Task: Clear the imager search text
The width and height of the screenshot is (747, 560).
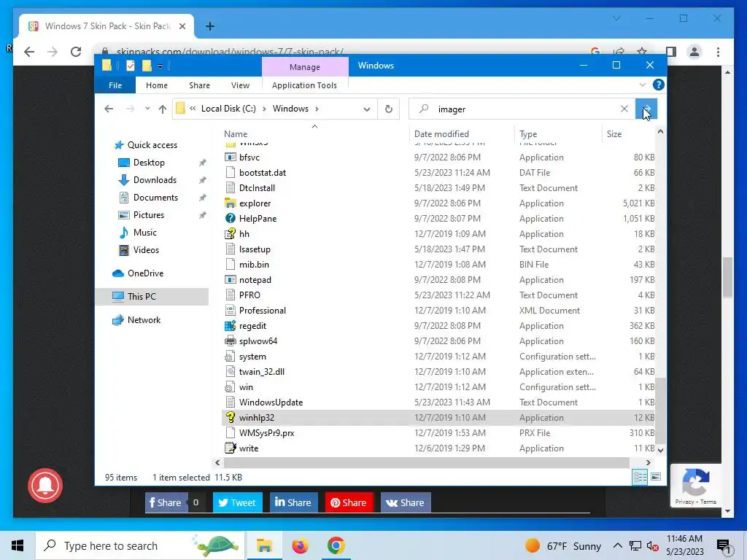Action: (624, 109)
